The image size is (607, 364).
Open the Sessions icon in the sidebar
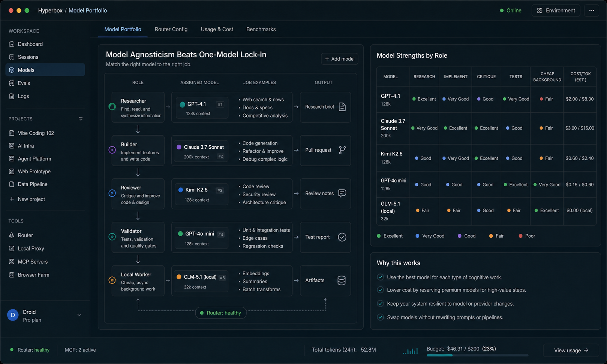tap(12, 57)
